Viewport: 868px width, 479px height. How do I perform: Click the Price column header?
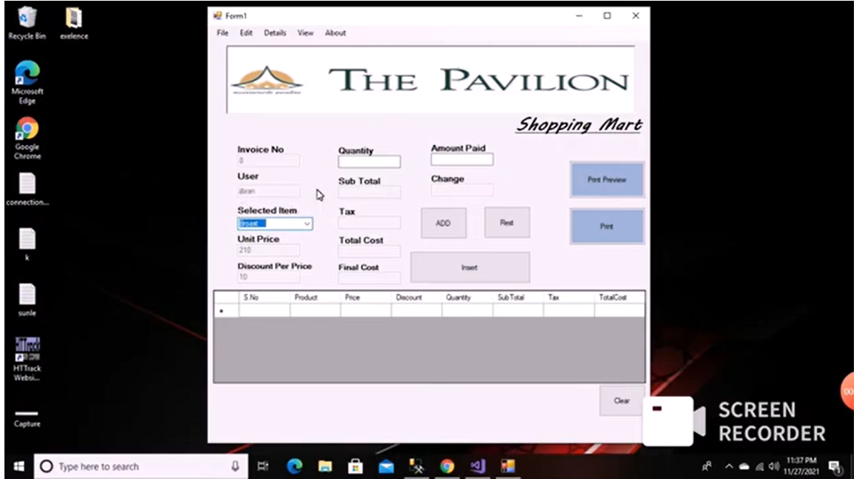point(366,298)
